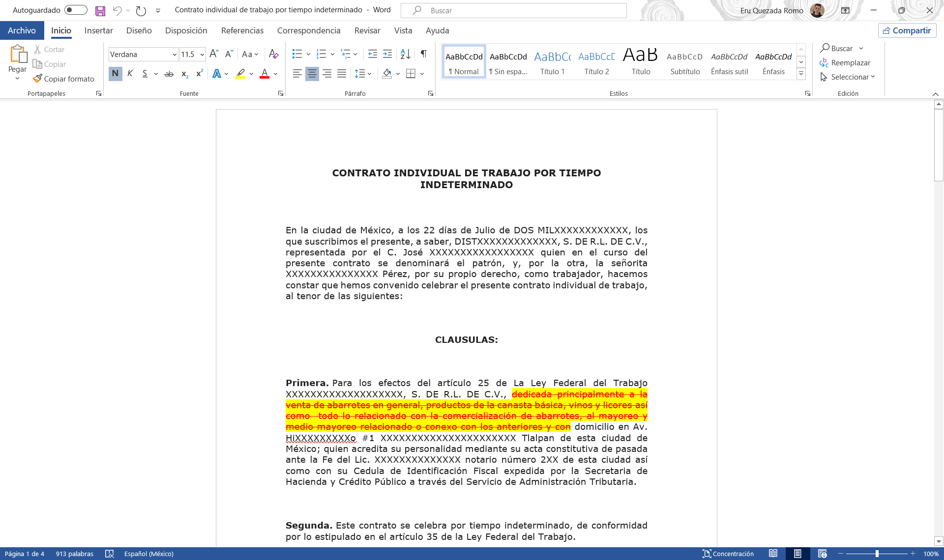The height and width of the screenshot is (560, 944).
Task: Redo the last action
Action: [x=141, y=10]
